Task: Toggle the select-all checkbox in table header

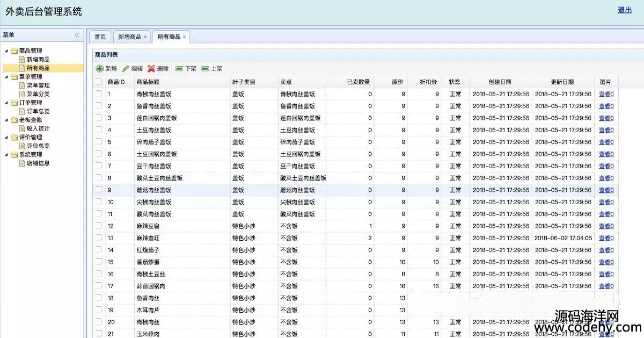Action: [98, 82]
